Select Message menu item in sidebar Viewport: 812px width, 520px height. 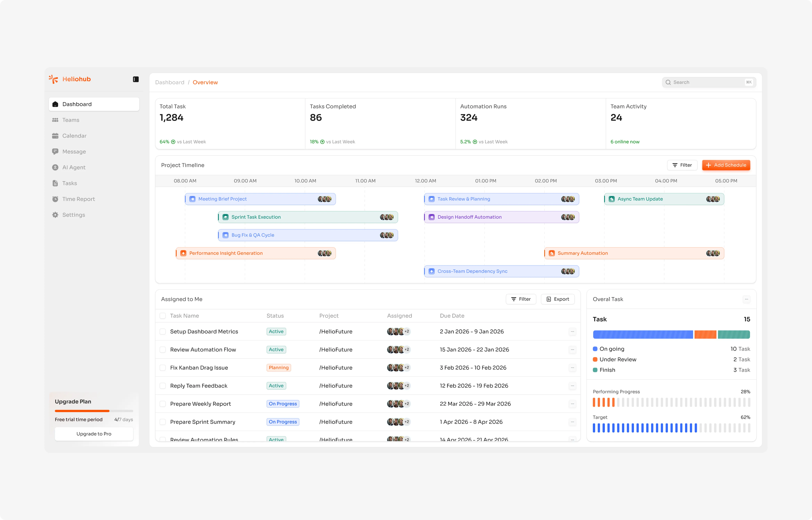tap(74, 152)
